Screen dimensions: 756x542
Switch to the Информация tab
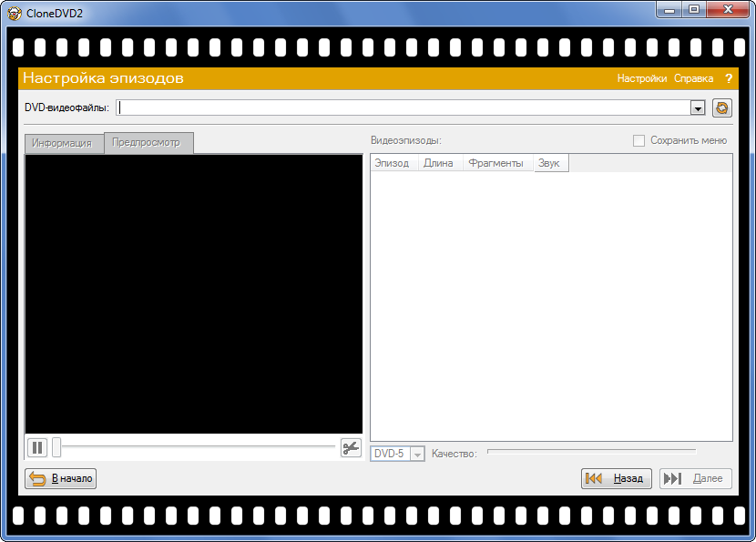click(x=61, y=143)
